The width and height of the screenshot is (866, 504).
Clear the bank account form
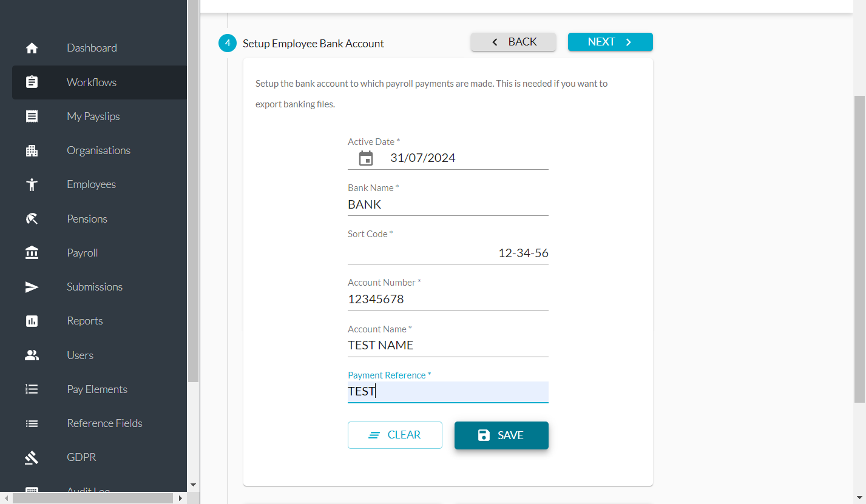coord(395,435)
